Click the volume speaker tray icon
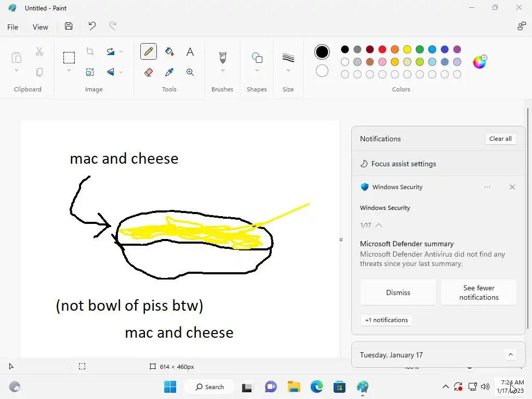 pyautogui.click(x=485, y=387)
